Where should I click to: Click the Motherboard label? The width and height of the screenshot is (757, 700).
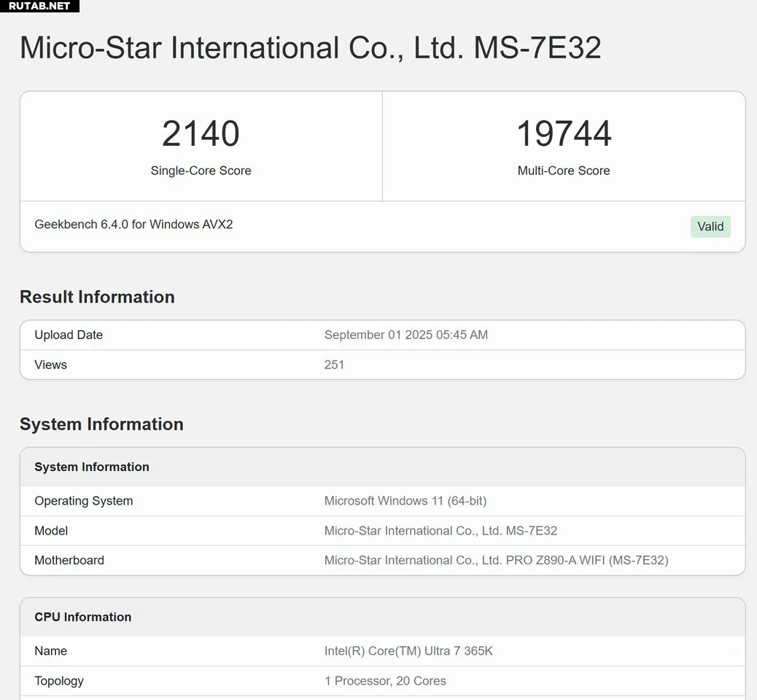point(69,561)
